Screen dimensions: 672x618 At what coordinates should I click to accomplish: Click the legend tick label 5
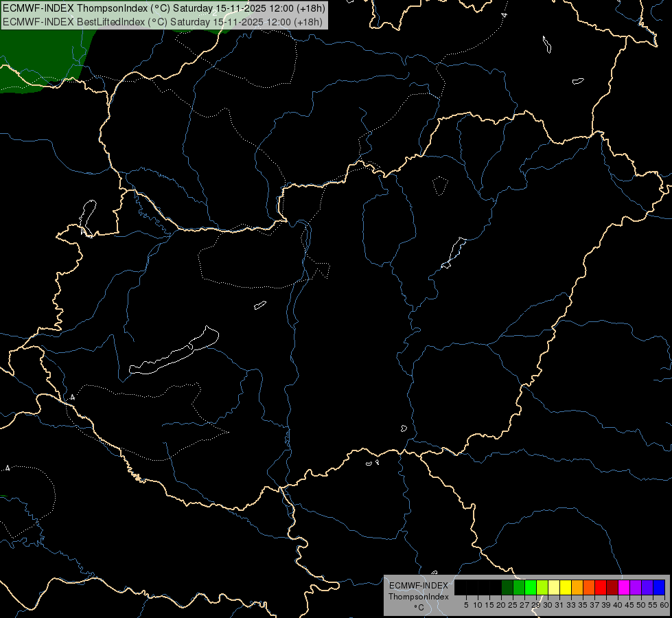coord(466,605)
